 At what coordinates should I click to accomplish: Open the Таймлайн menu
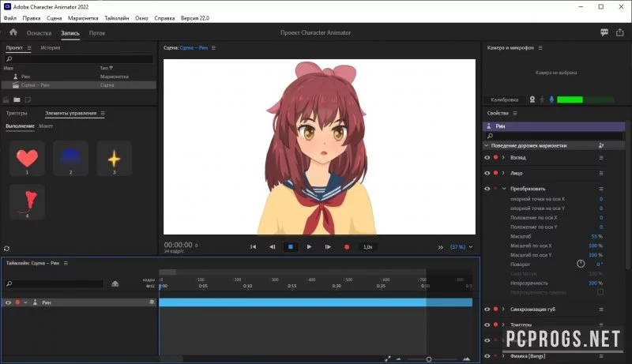116,18
